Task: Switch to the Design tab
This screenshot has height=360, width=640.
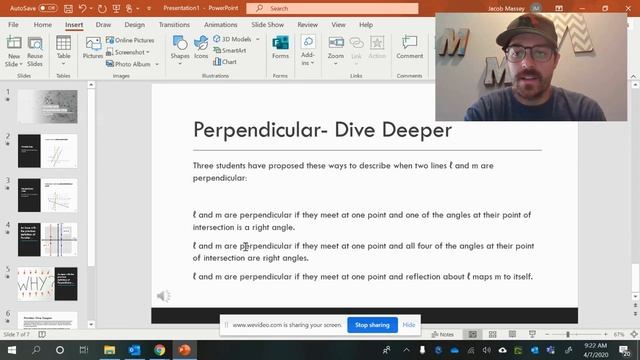Action: pyautogui.click(x=134, y=24)
